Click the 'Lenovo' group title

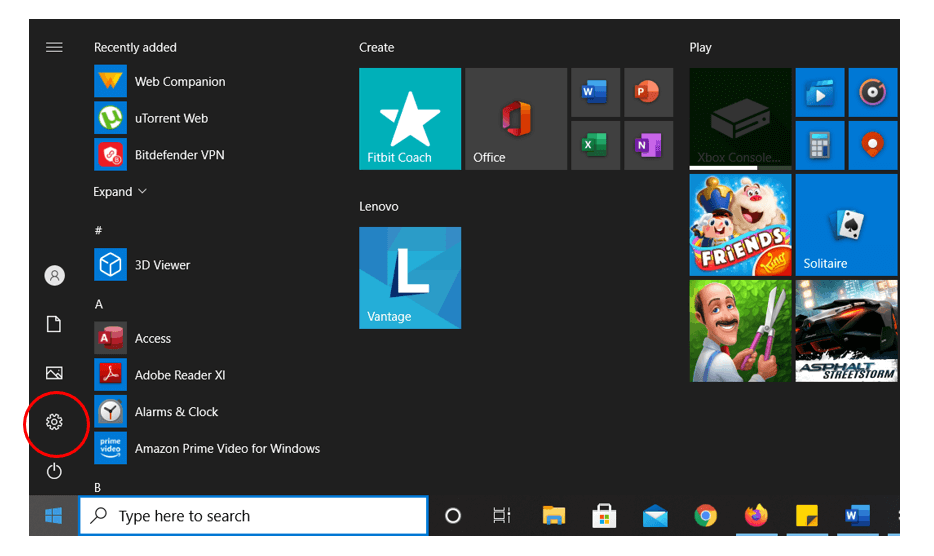click(379, 206)
